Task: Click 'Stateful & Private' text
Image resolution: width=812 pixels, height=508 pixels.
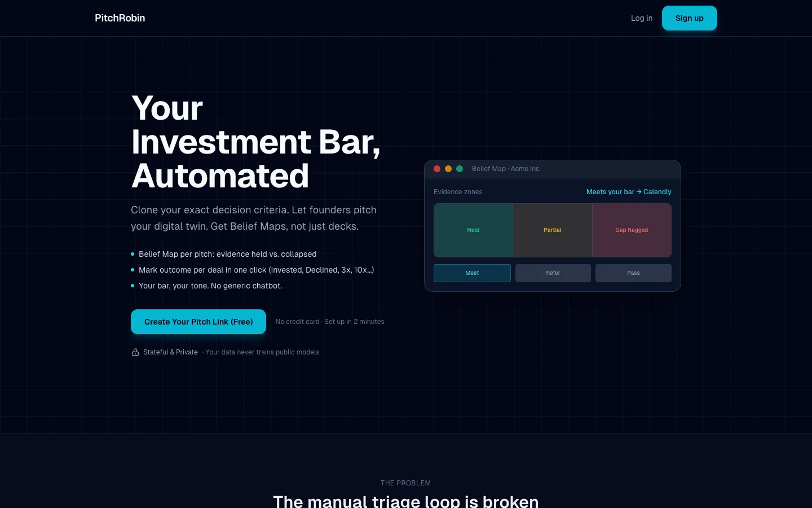Action: (170, 352)
